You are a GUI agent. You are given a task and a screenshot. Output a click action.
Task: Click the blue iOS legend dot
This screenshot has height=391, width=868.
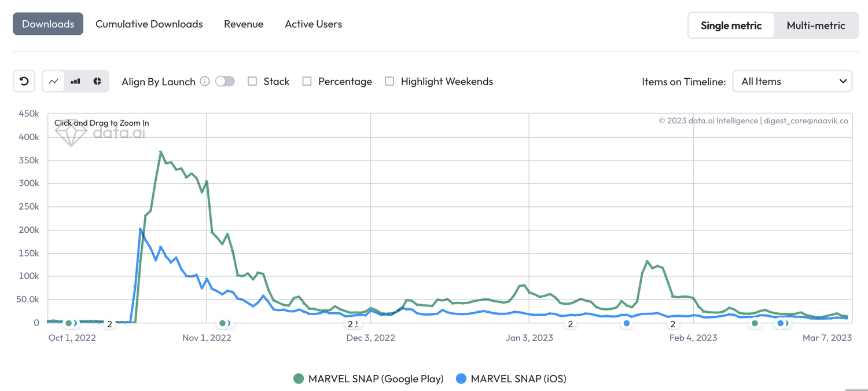click(459, 378)
